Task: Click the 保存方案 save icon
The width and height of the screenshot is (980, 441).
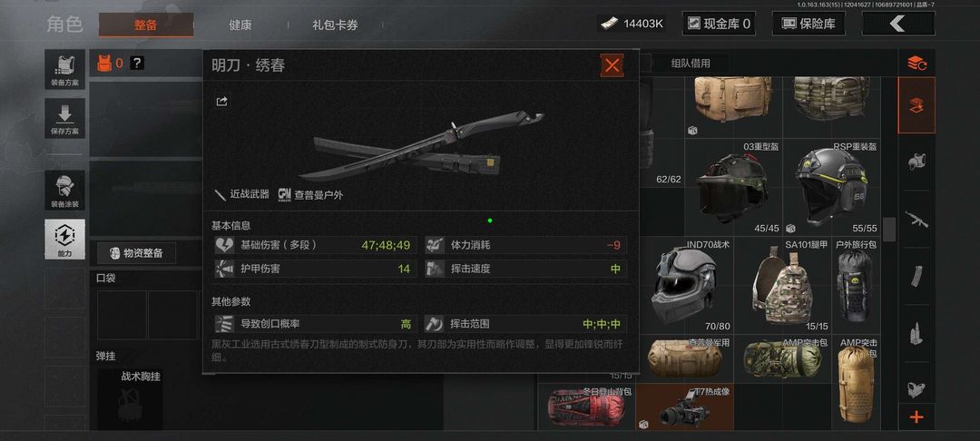Action: [65, 118]
